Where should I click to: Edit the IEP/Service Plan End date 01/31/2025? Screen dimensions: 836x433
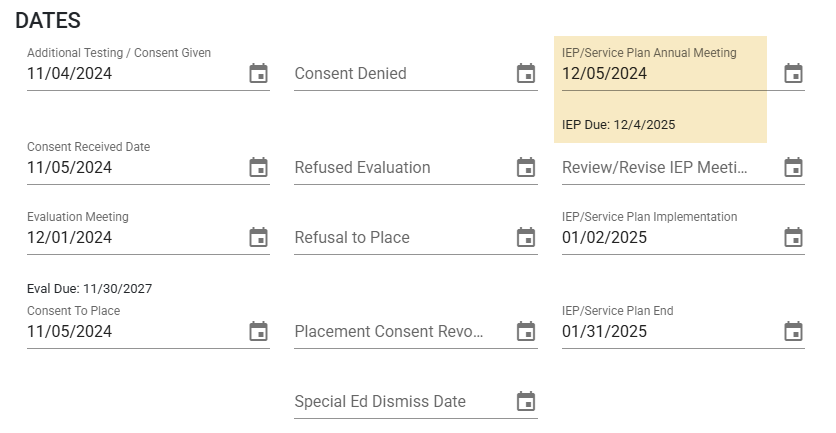[x=670, y=331]
